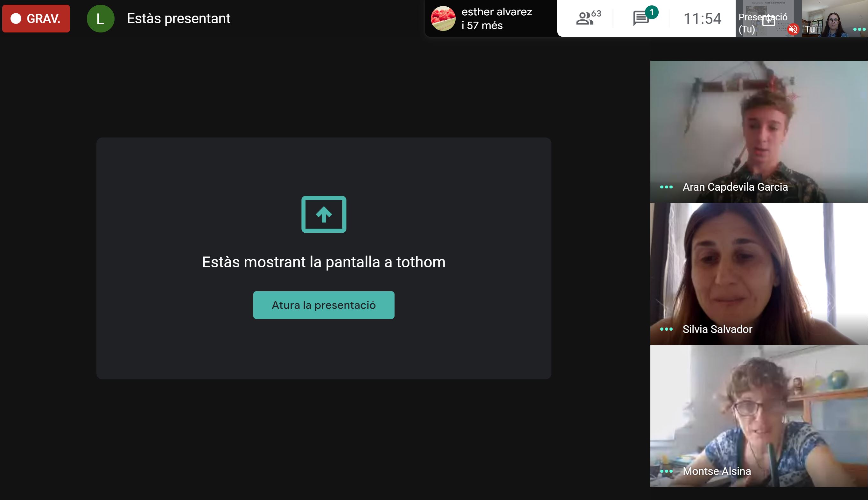The height and width of the screenshot is (500, 868).
Task: Open options dots for Montse Alsina
Action: point(666,471)
